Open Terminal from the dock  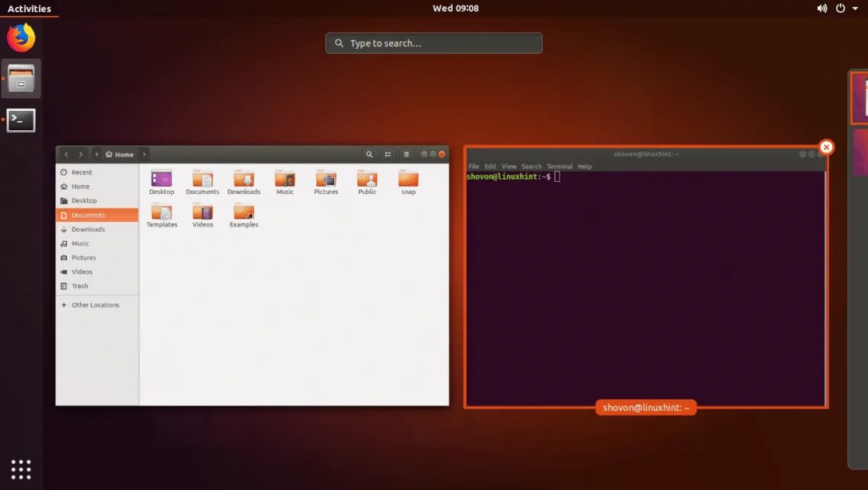(x=21, y=120)
